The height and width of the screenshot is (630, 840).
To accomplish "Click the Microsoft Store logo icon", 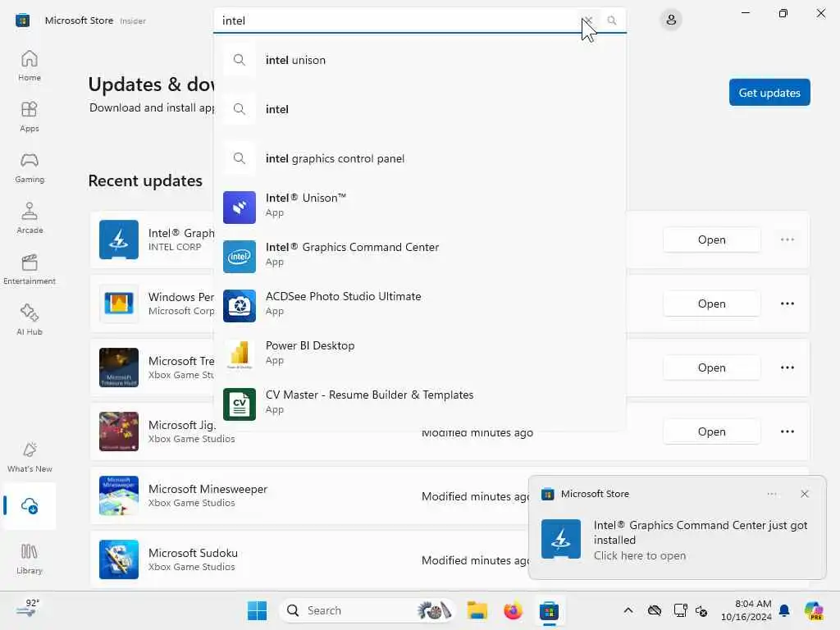I will (22, 21).
